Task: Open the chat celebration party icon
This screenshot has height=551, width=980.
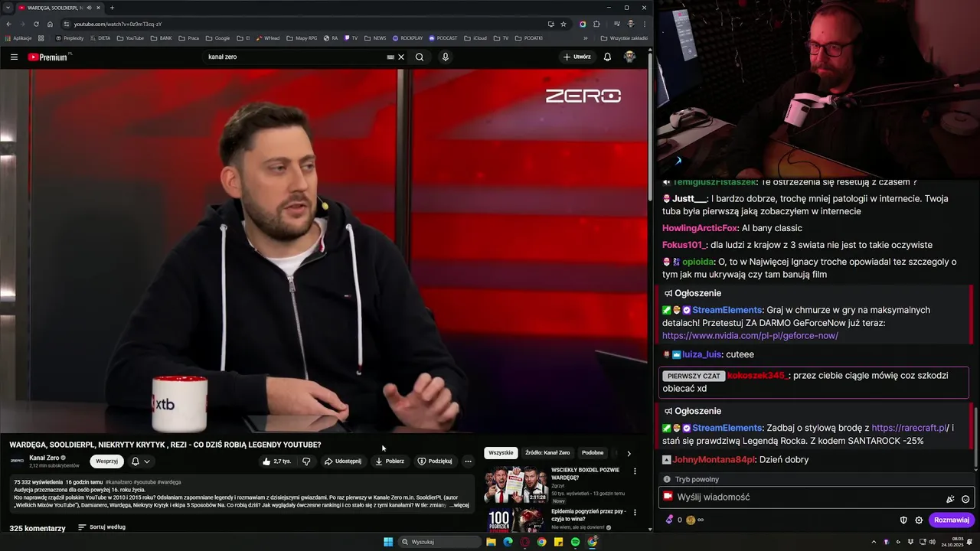Action: (x=950, y=499)
